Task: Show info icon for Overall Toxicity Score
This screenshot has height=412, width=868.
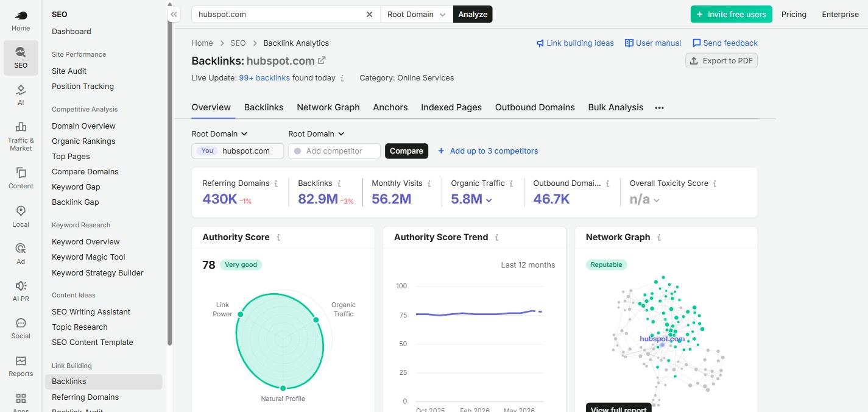Action: 715,183
